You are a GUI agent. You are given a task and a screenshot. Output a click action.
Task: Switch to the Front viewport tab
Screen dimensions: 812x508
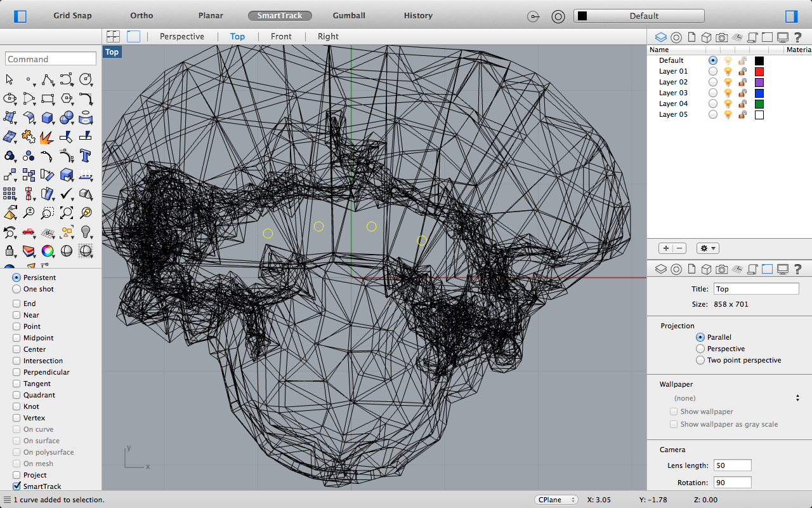tap(281, 36)
